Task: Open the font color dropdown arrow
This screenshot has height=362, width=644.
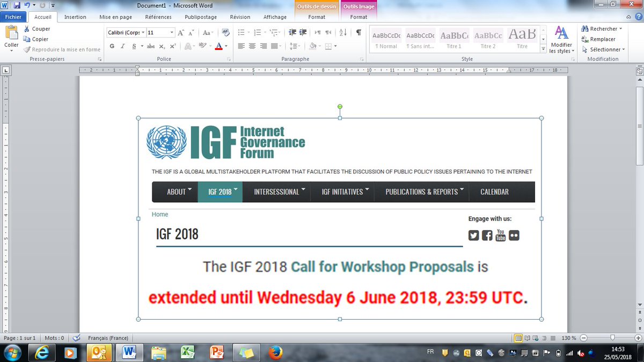Action: (226, 46)
